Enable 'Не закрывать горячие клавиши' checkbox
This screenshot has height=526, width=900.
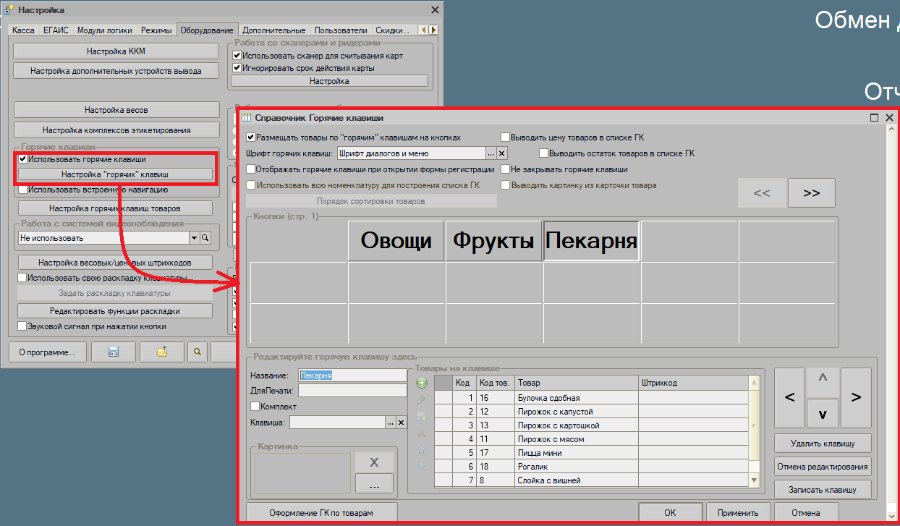coord(505,169)
